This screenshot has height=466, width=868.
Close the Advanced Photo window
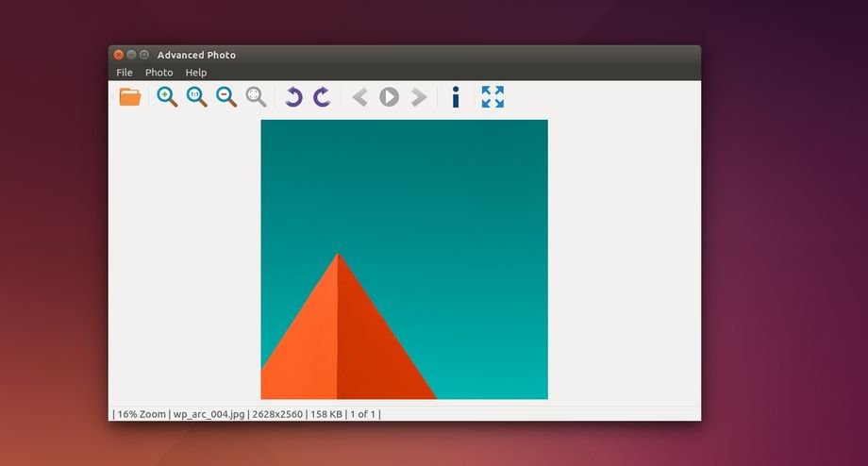(118, 55)
